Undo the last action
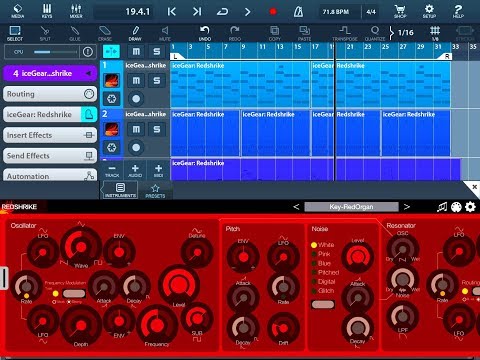The width and height of the screenshot is (480, 360). (x=205, y=33)
